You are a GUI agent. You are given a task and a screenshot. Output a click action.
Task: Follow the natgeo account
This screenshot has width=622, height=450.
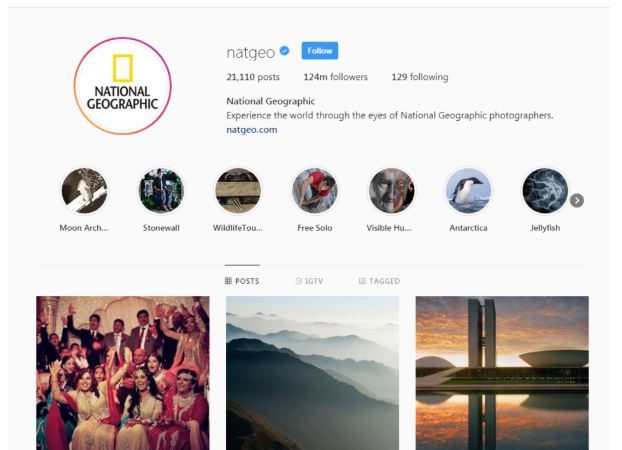(x=320, y=51)
